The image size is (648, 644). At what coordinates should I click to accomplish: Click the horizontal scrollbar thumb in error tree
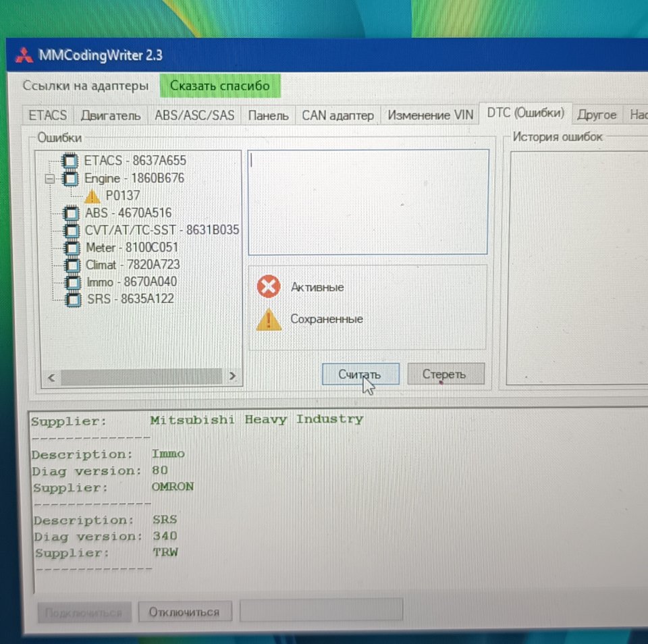click(141, 377)
